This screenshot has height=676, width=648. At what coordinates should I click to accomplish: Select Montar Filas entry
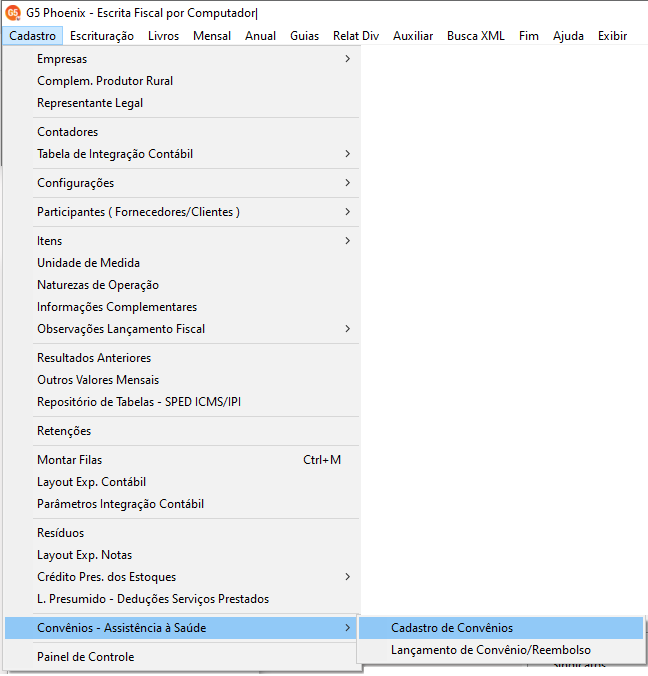tap(182, 460)
